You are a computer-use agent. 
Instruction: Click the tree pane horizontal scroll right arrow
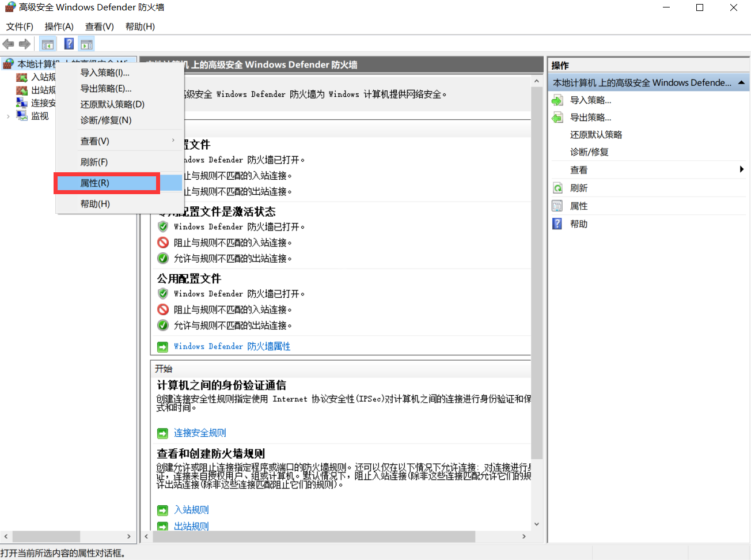point(129,536)
